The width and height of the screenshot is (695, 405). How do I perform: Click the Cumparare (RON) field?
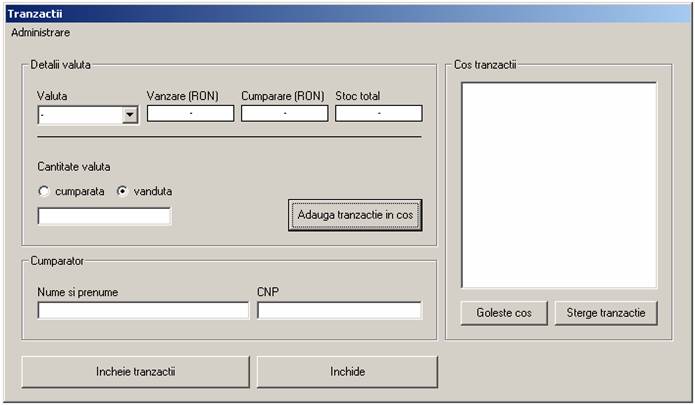[x=284, y=114]
